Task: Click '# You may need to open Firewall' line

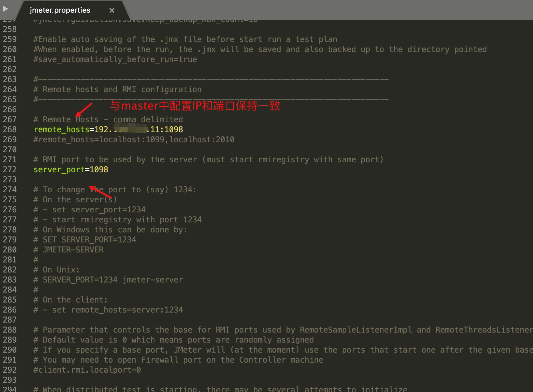Action: coord(178,360)
